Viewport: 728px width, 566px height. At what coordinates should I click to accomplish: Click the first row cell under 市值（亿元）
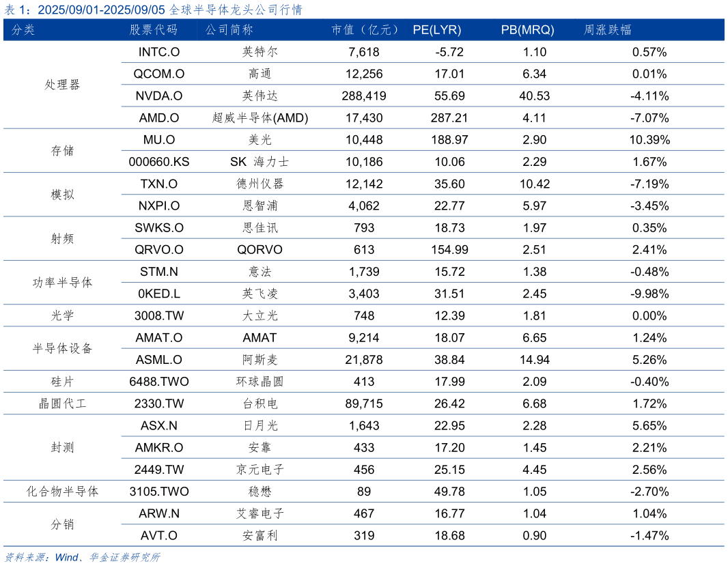[x=365, y=52]
